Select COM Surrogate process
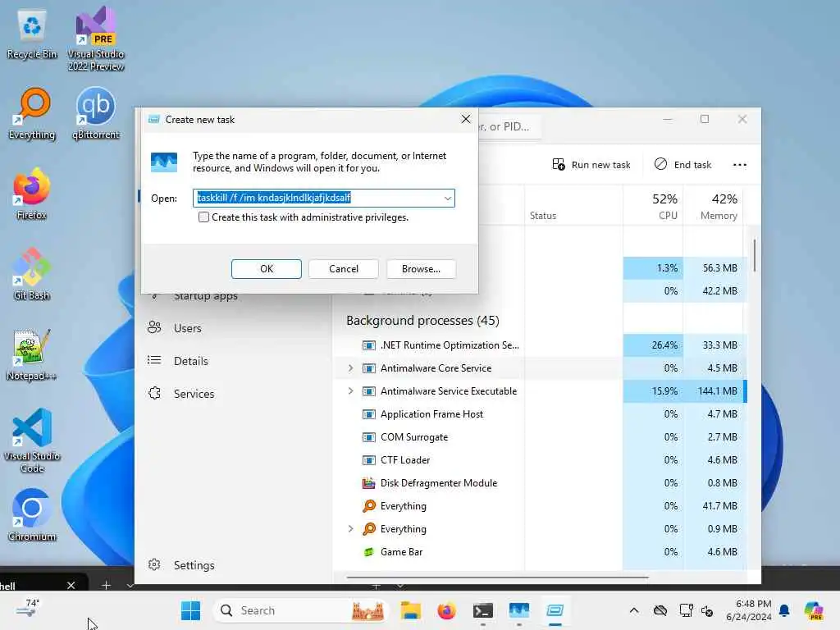This screenshot has height=630, width=840. pos(413,437)
